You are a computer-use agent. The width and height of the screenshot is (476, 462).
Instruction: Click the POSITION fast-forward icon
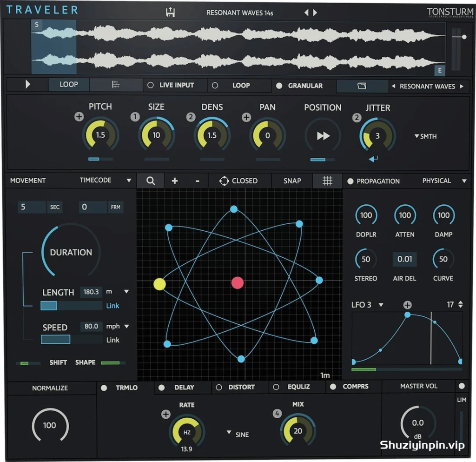(323, 136)
